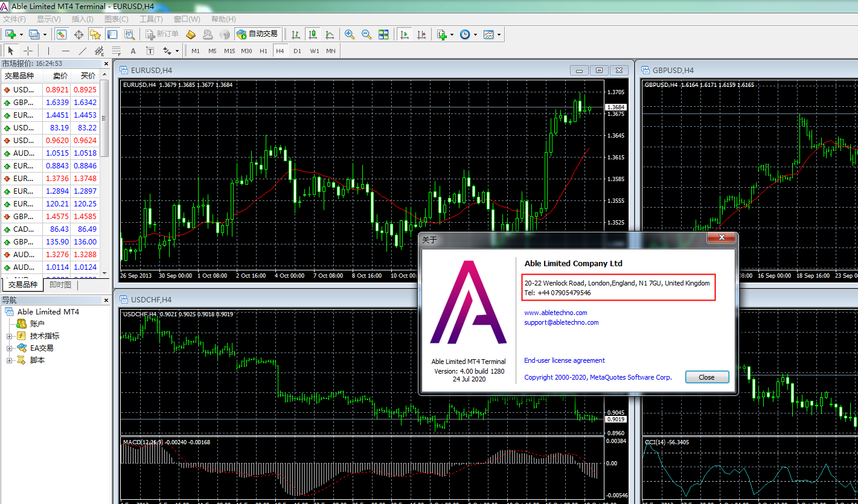Viewport: 858px width, 504px height.
Task: Open the Periods dropdown arrow
Action: click(x=475, y=34)
